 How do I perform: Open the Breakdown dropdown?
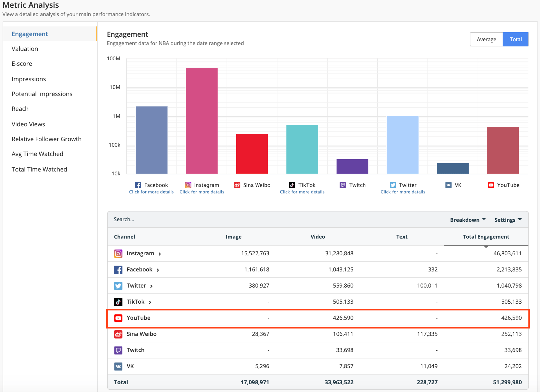click(468, 220)
